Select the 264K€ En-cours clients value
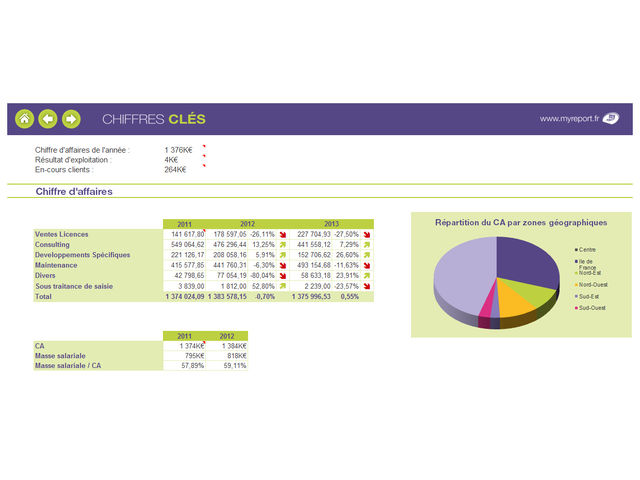The height and width of the screenshot is (480, 640). coord(175,170)
